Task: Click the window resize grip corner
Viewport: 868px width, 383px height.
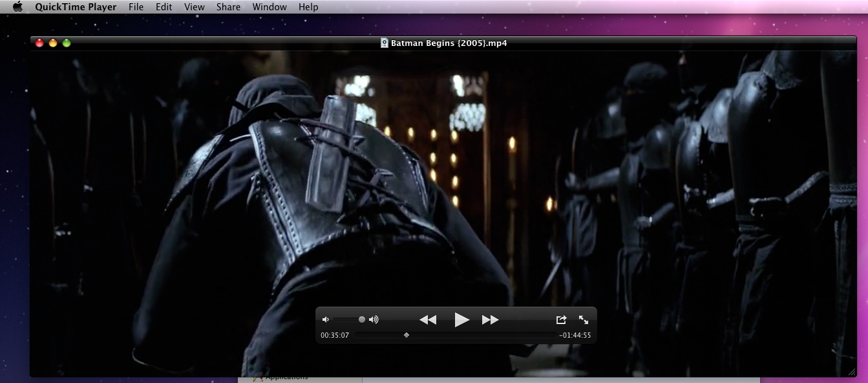Action: point(852,372)
